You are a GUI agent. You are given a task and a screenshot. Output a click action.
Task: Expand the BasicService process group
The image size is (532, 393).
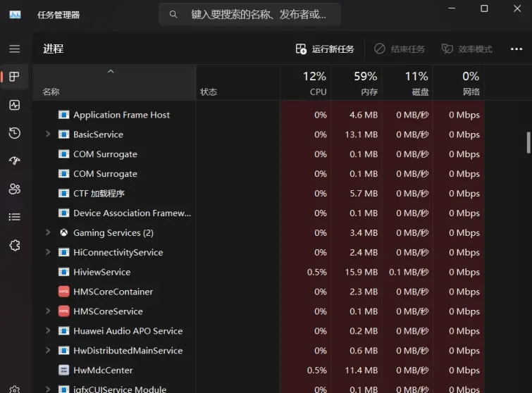click(48, 135)
